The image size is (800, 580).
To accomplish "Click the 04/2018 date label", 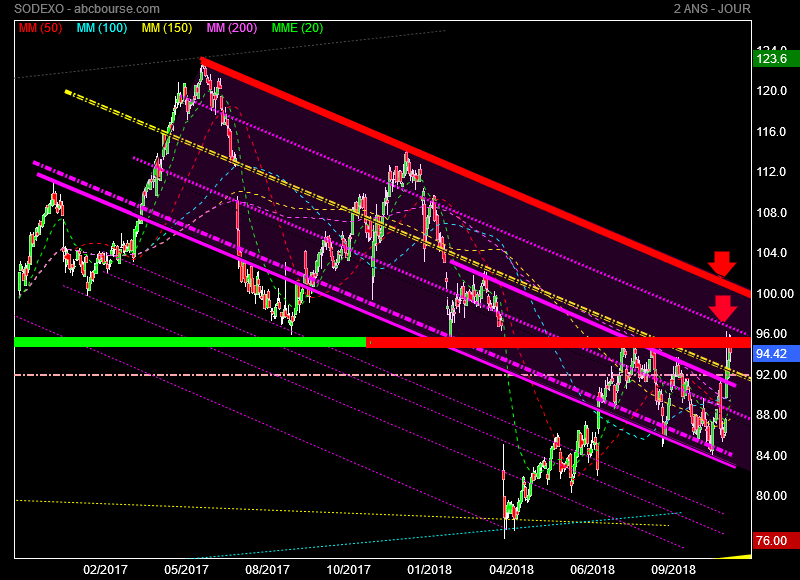I will coord(511,570).
